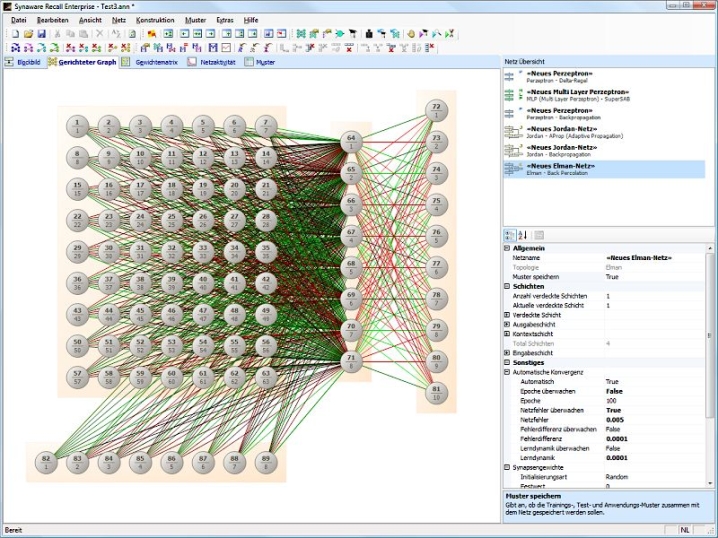Screen dimensions: 718x538
Task: Open the Konstruktion menu
Action: pyautogui.click(x=155, y=20)
